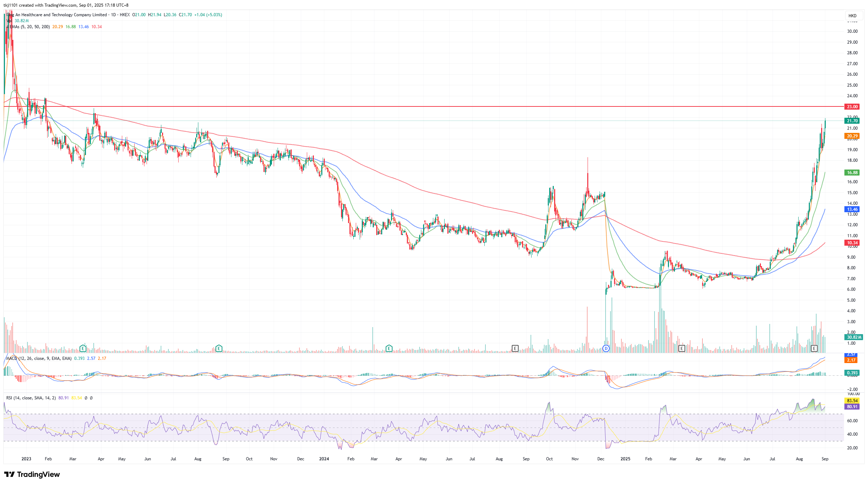The height and width of the screenshot is (485, 868).
Task: Click the green 16.88 EMA price label
Action: click(x=852, y=173)
